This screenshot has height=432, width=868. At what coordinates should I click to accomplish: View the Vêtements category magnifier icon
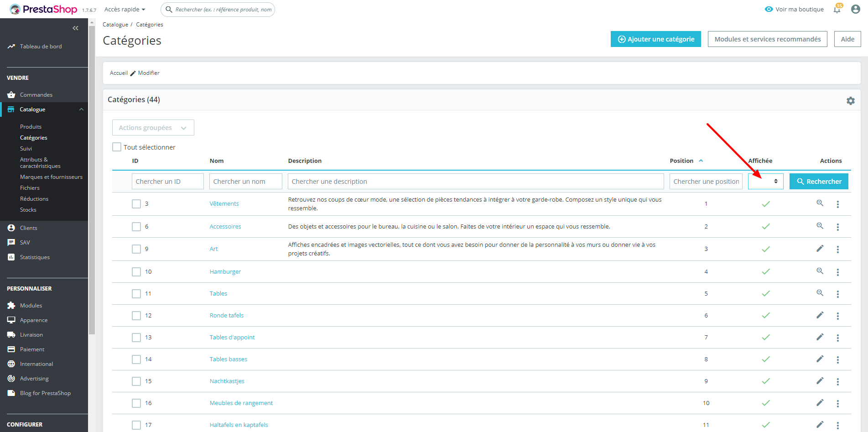click(x=820, y=203)
